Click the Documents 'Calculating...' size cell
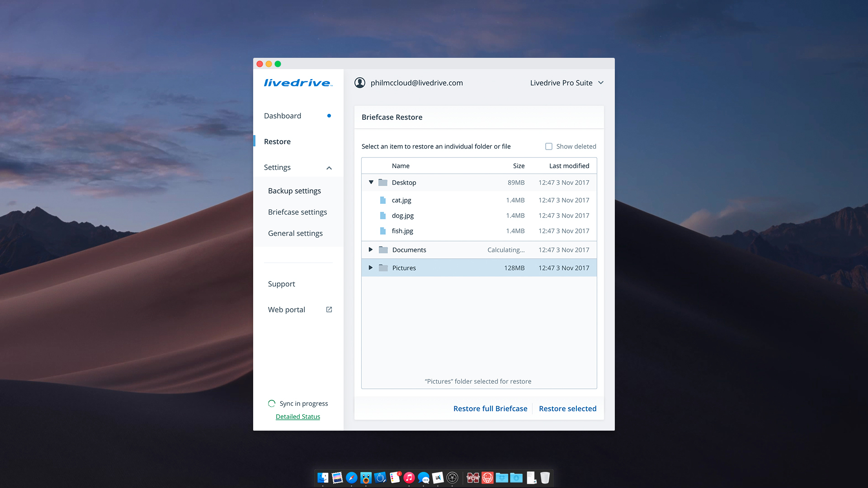Image resolution: width=868 pixels, height=488 pixels. pos(506,250)
